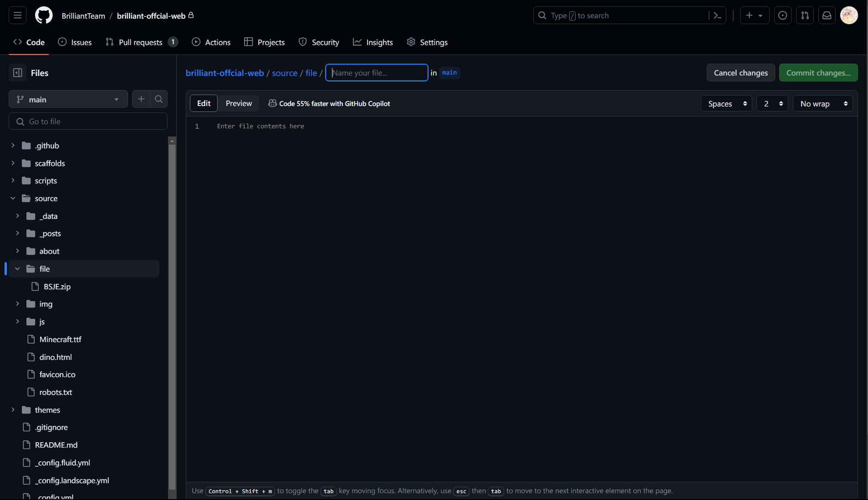This screenshot has height=500, width=868.
Task: Open the create new plus menu
Action: (x=754, y=15)
